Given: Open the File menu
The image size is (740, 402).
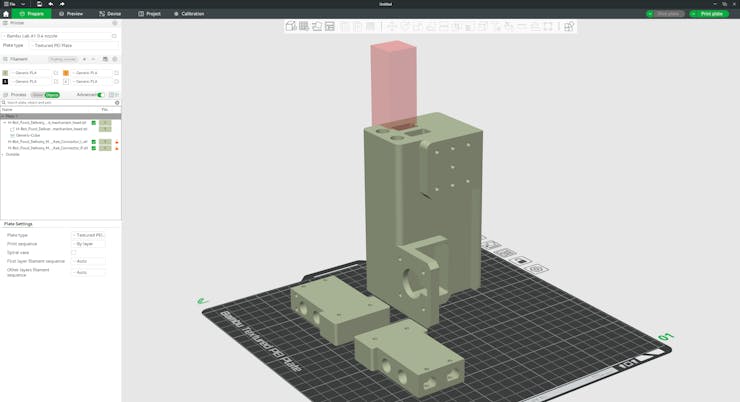Looking at the screenshot, I should coord(9,4).
